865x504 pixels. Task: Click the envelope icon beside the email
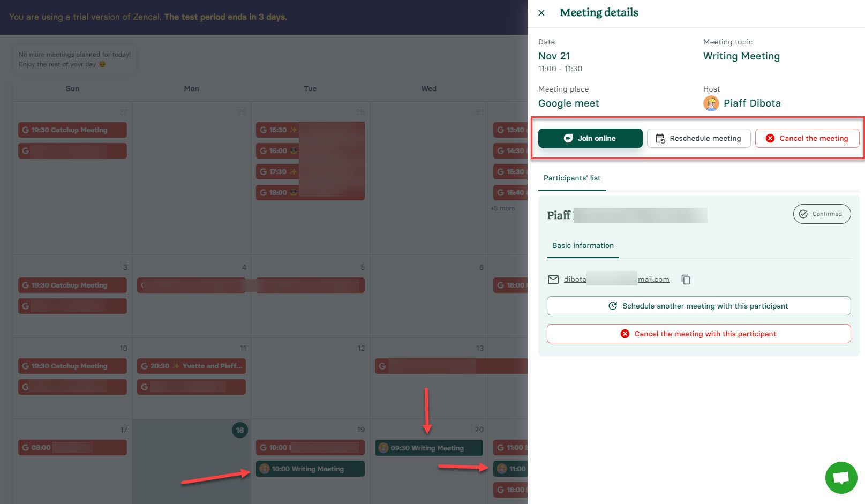[553, 280]
